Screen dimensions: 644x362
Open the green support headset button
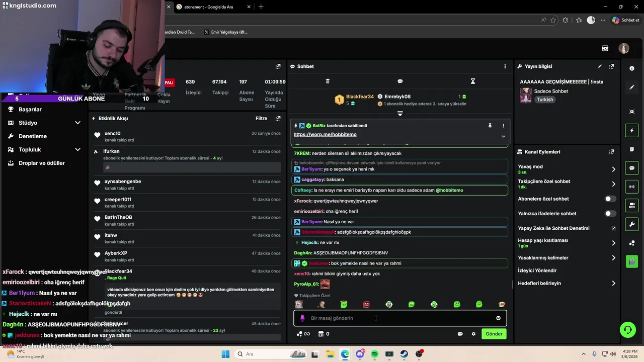click(627, 330)
